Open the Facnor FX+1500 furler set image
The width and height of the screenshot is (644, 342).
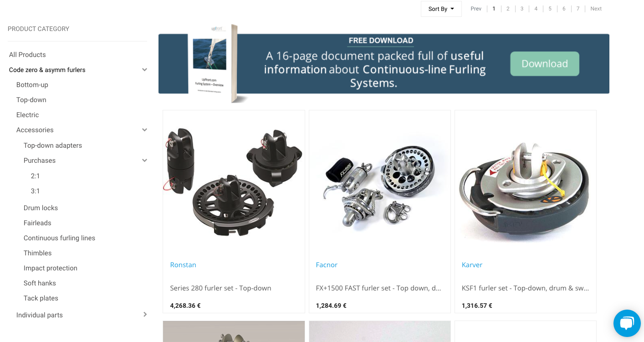379,181
